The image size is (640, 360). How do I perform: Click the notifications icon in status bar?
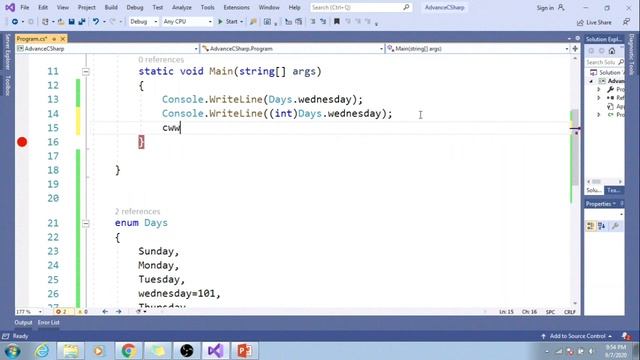[x=626, y=336]
